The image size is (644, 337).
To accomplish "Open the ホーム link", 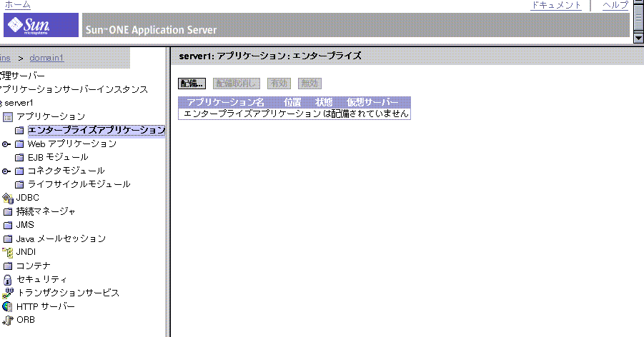I will click(17, 5).
